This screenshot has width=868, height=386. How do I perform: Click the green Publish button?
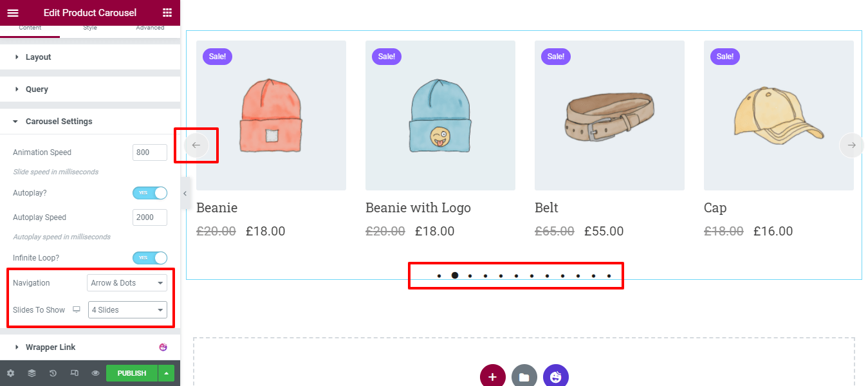coord(132,373)
